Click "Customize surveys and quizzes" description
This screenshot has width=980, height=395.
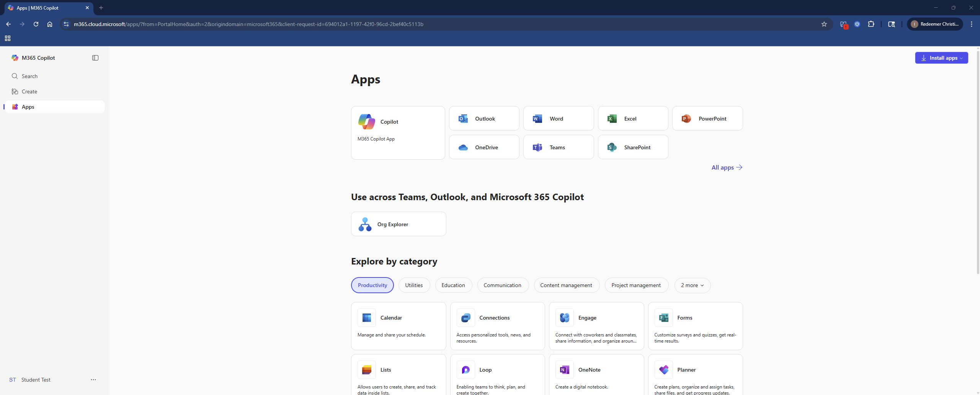pyautogui.click(x=695, y=338)
